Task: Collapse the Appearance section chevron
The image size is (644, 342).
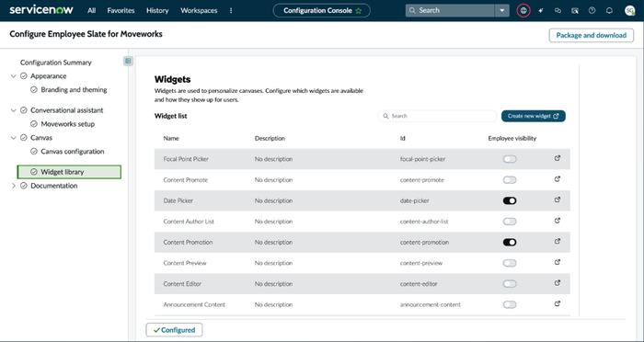Action: [14, 76]
